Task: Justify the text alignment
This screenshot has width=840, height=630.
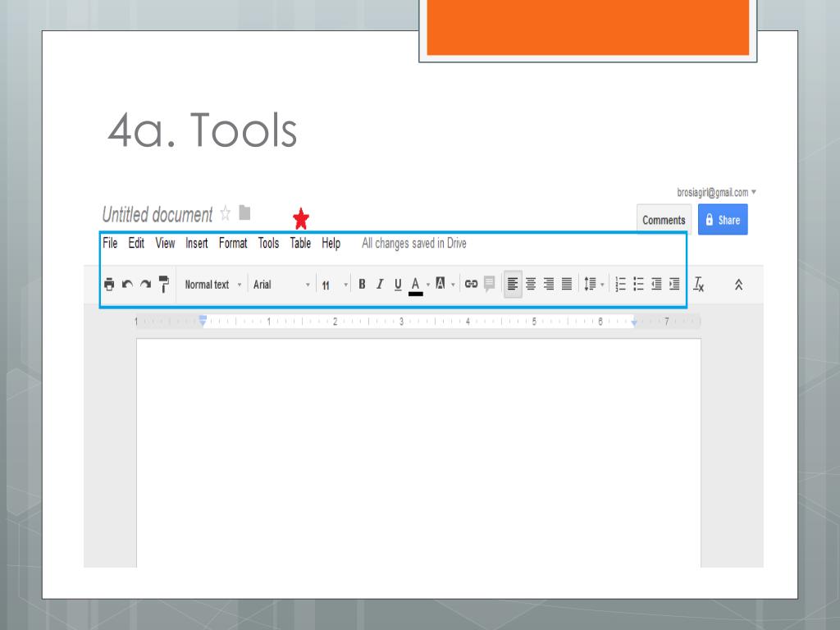Action: 567,284
